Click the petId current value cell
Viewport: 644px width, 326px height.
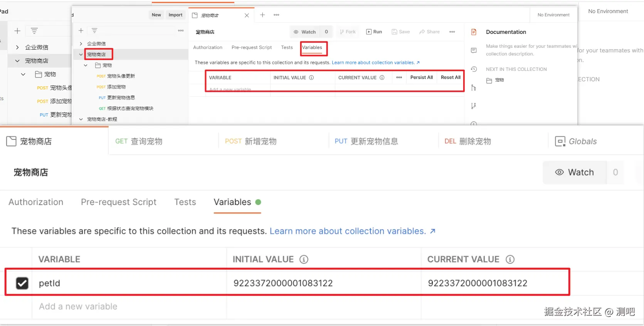pos(495,283)
